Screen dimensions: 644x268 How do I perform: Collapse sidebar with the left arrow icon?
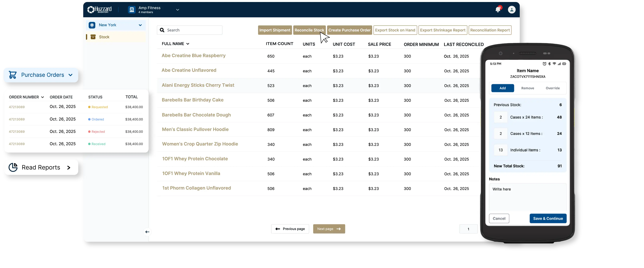[147, 232]
